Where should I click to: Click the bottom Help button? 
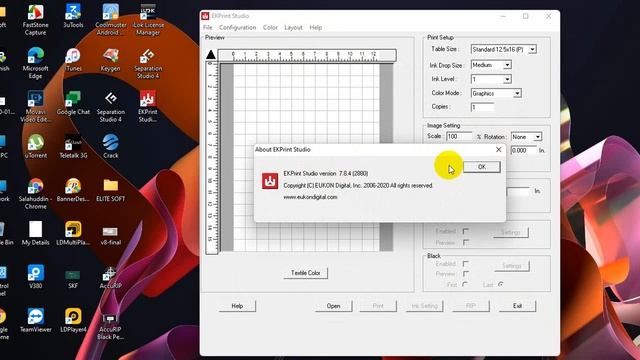point(237,306)
